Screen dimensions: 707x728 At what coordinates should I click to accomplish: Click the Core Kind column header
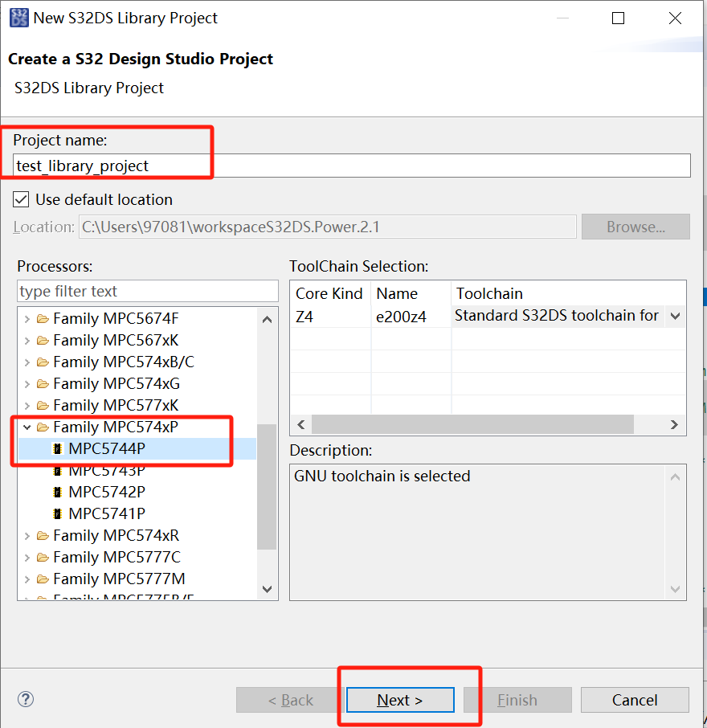click(x=329, y=293)
